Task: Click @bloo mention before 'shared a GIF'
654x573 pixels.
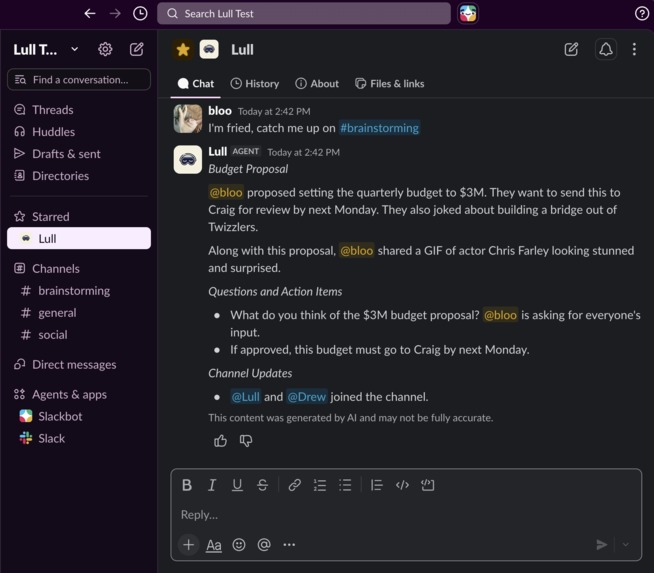Action: (x=356, y=251)
